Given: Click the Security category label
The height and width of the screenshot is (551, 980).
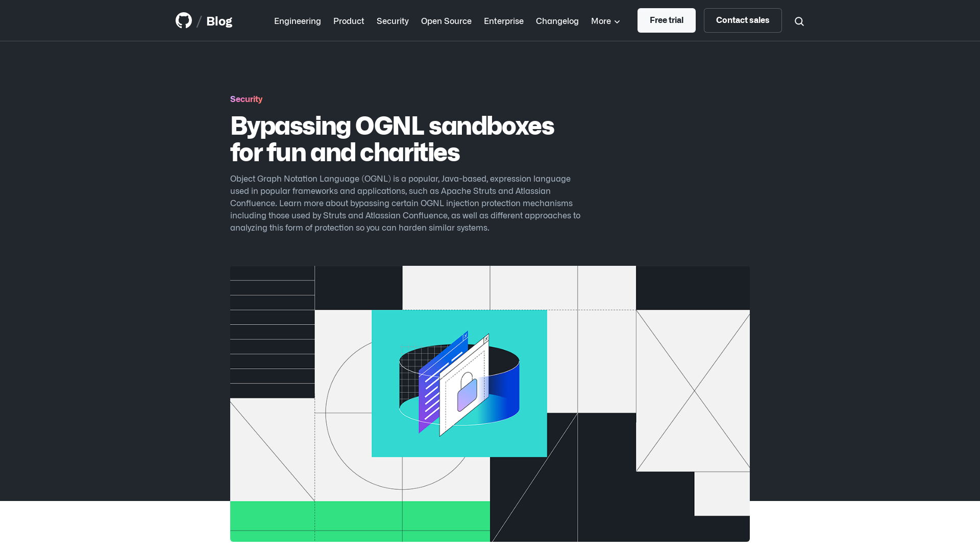Looking at the screenshot, I should tap(247, 99).
